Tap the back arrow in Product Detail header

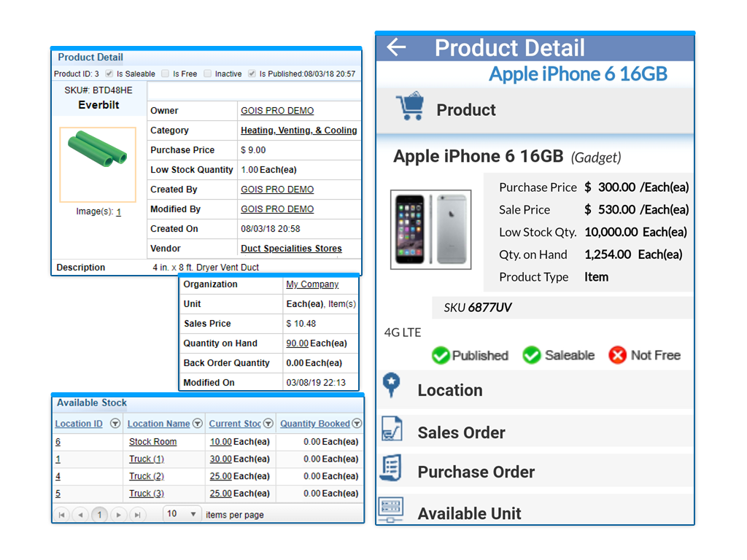396,47
